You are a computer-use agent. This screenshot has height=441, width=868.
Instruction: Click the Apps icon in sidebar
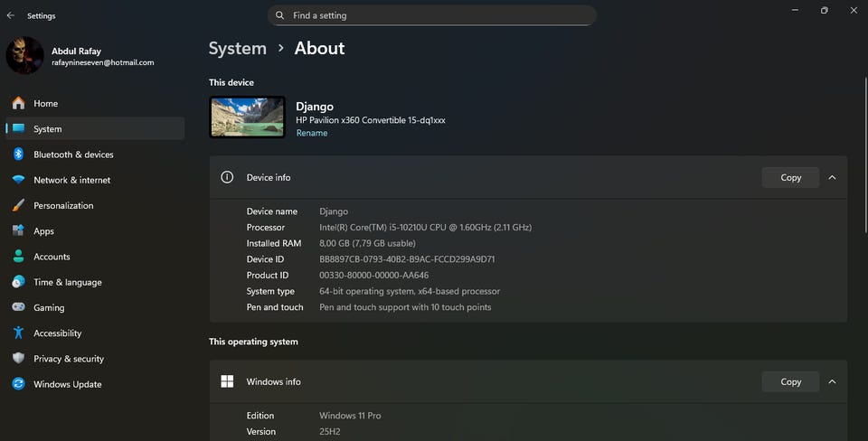[18, 230]
